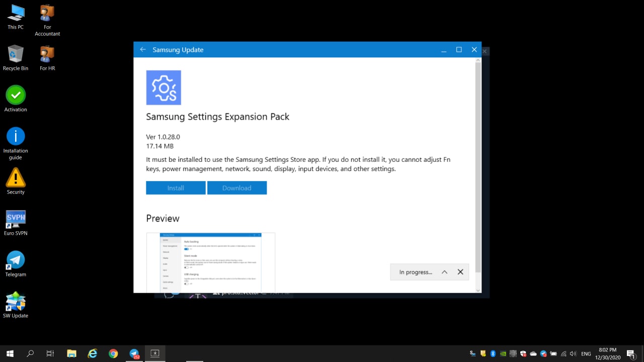Open the For Accountant desktop shortcut
The height and width of the screenshot is (362, 644).
click(47, 20)
